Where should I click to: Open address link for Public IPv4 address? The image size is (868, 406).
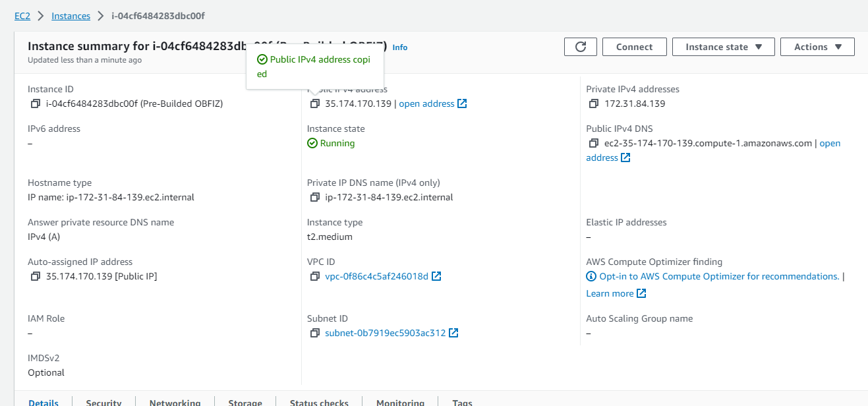427,103
